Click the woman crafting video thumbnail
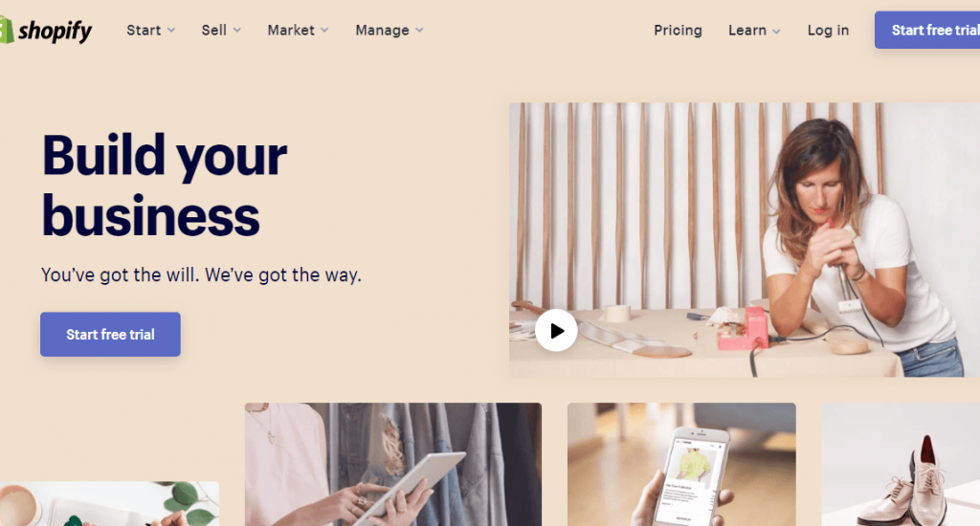Viewport: 980px width, 526px height. [x=745, y=239]
